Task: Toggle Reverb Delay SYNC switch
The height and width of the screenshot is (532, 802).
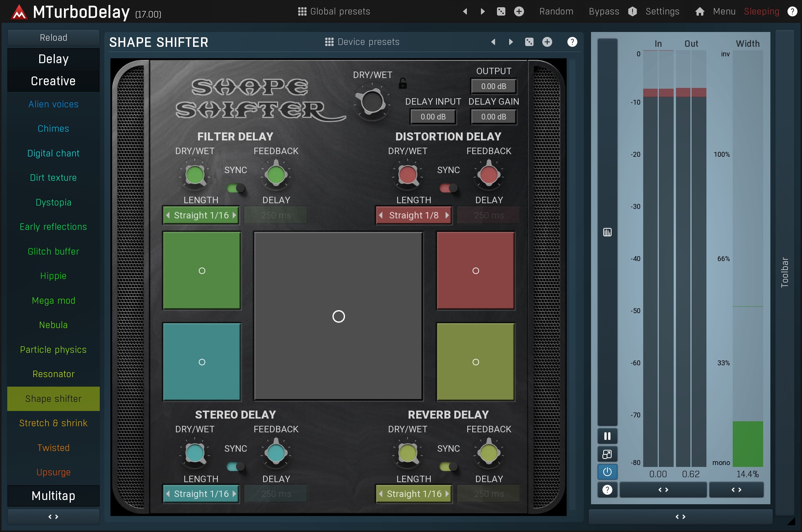Action: click(x=449, y=467)
